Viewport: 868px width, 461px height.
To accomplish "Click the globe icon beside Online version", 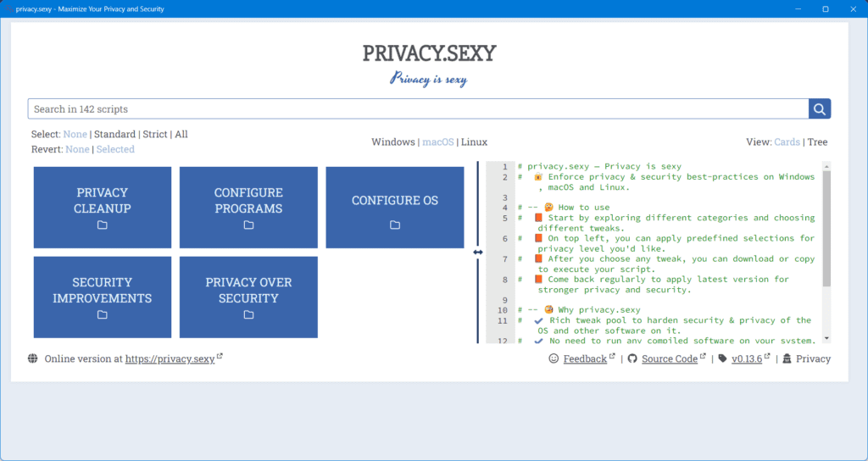I will point(33,358).
